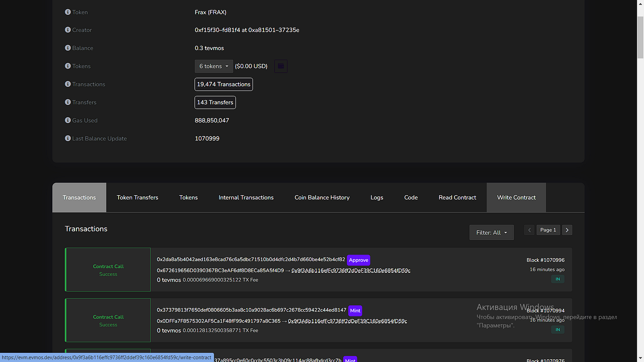This screenshot has width=644, height=362.
Task: Click the 143 Transfers button
Action: [215, 102]
